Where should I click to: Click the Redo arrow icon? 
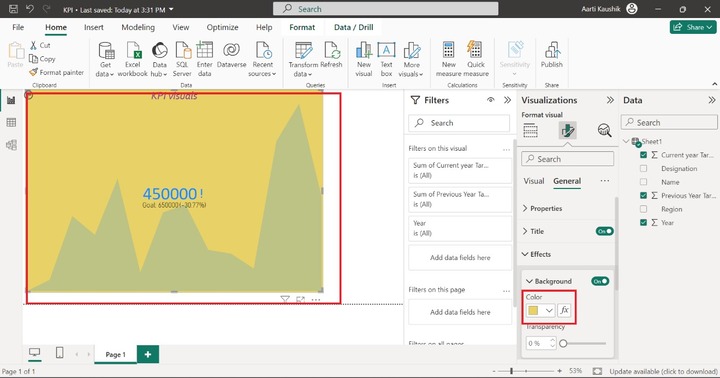click(x=46, y=9)
